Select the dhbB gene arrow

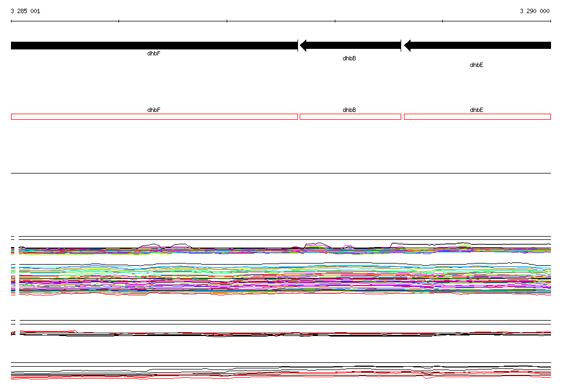(350, 46)
